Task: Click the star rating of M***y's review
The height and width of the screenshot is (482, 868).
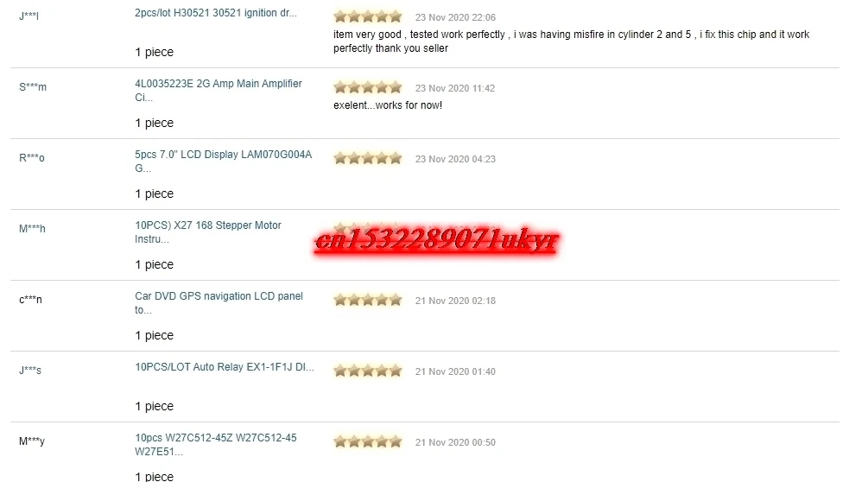Action: (x=368, y=441)
